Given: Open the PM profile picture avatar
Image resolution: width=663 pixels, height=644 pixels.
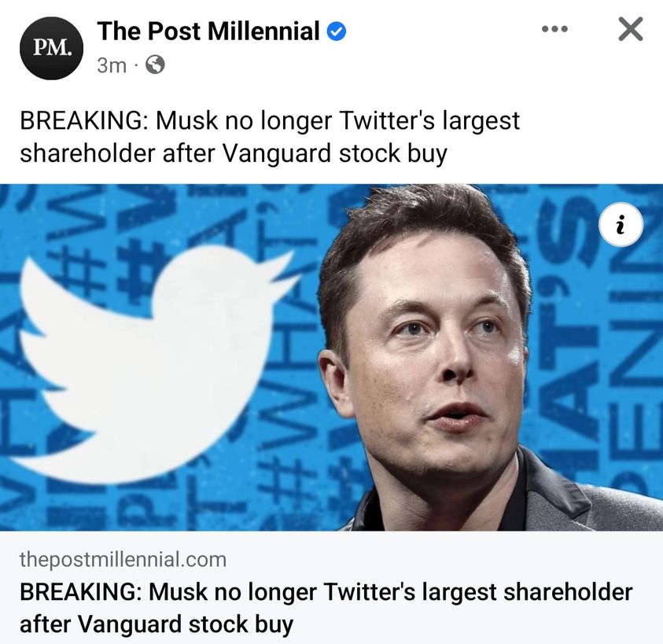Looking at the screenshot, I should click(52, 47).
